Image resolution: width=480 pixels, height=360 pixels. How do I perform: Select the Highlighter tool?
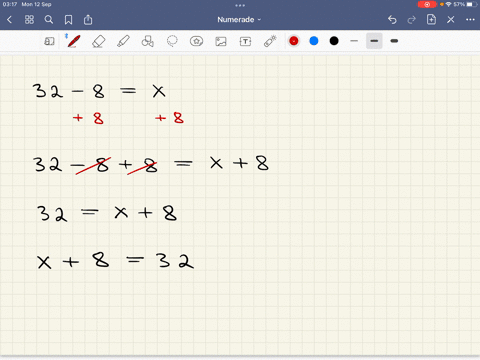123,41
